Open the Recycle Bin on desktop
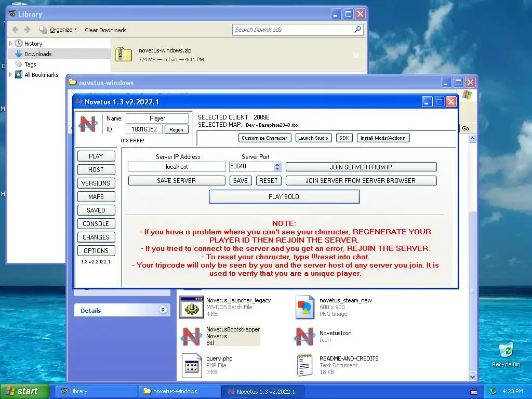532x399 pixels. [506, 354]
